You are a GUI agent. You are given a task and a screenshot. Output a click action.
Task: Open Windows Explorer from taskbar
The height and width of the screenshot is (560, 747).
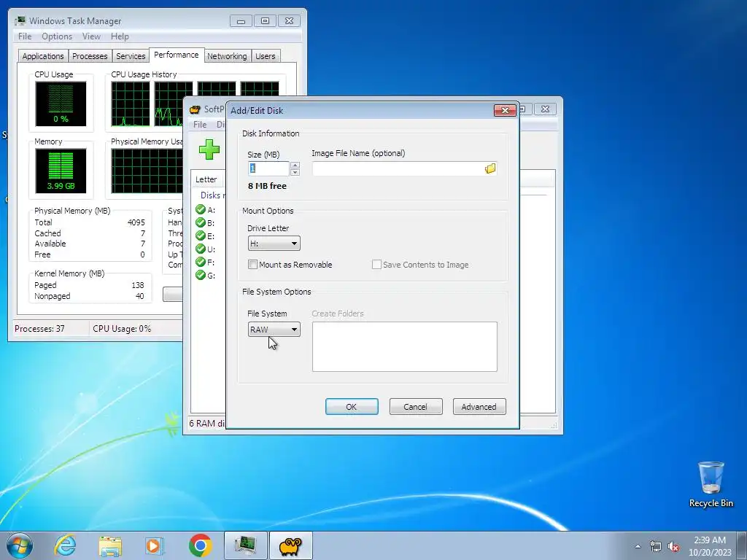pos(110,545)
